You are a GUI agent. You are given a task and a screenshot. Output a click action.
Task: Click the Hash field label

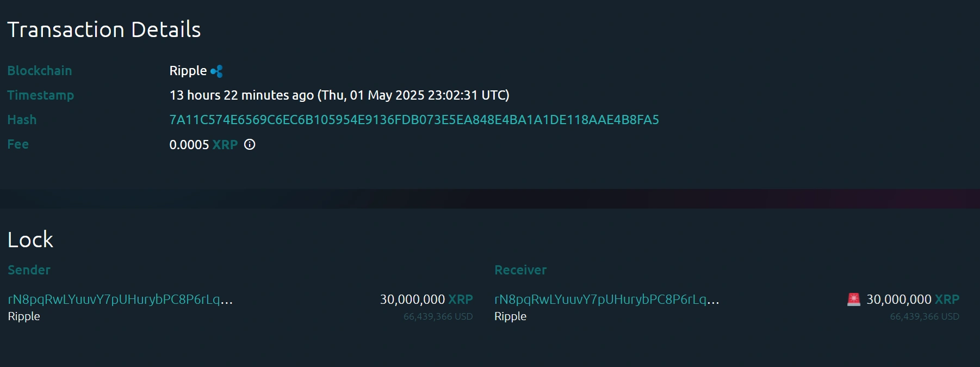[x=22, y=120]
